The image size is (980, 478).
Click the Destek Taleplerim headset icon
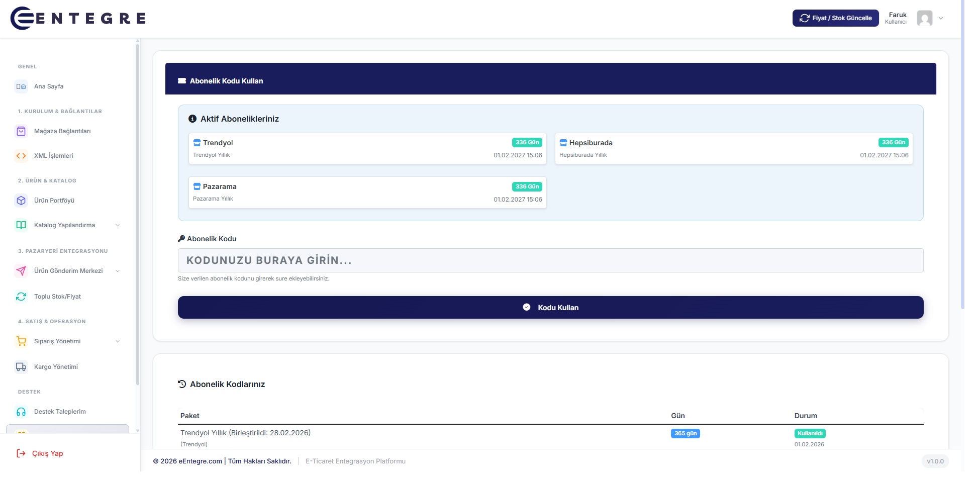(21, 412)
